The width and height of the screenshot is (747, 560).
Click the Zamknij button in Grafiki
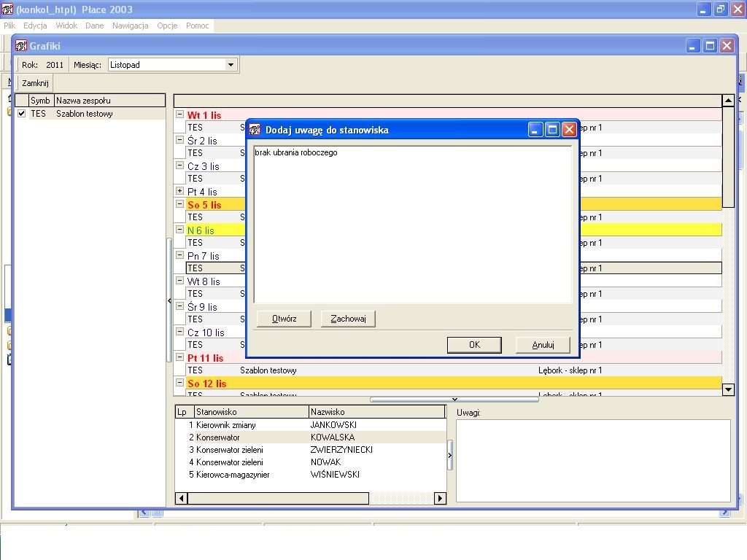(x=35, y=83)
